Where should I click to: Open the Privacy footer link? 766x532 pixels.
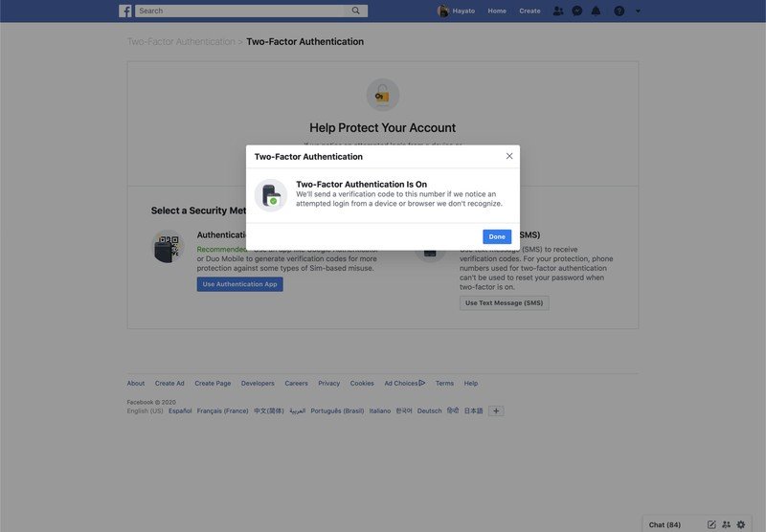coord(328,383)
